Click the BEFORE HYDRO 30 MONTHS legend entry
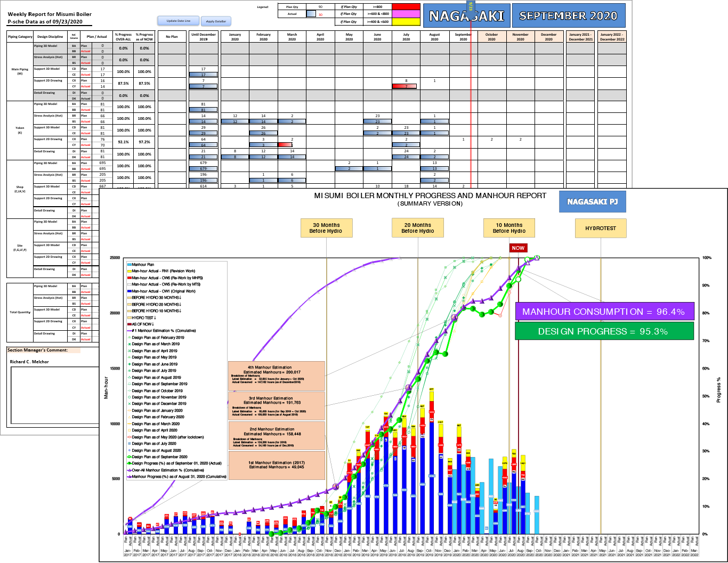The image size is (728, 563). [x=155, y=298]
